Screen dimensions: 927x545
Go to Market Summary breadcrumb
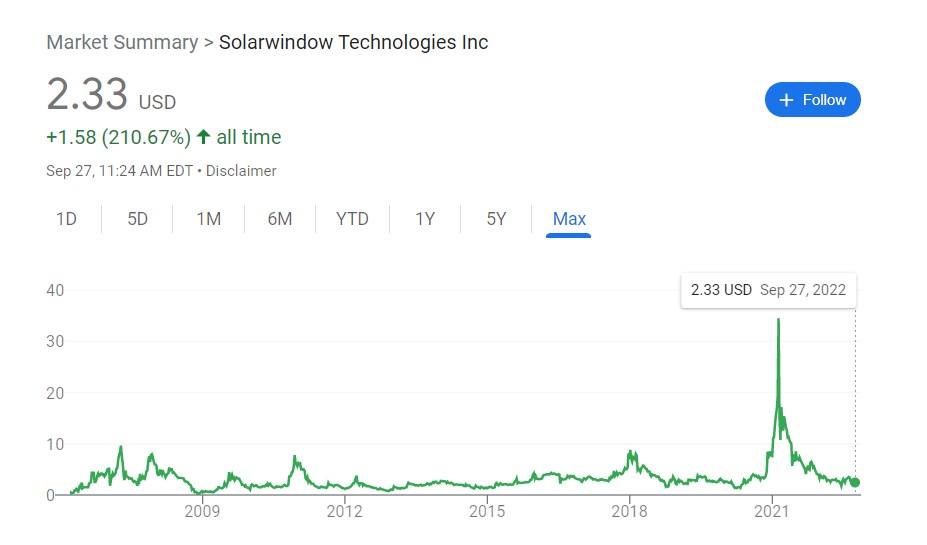(122, 43)
